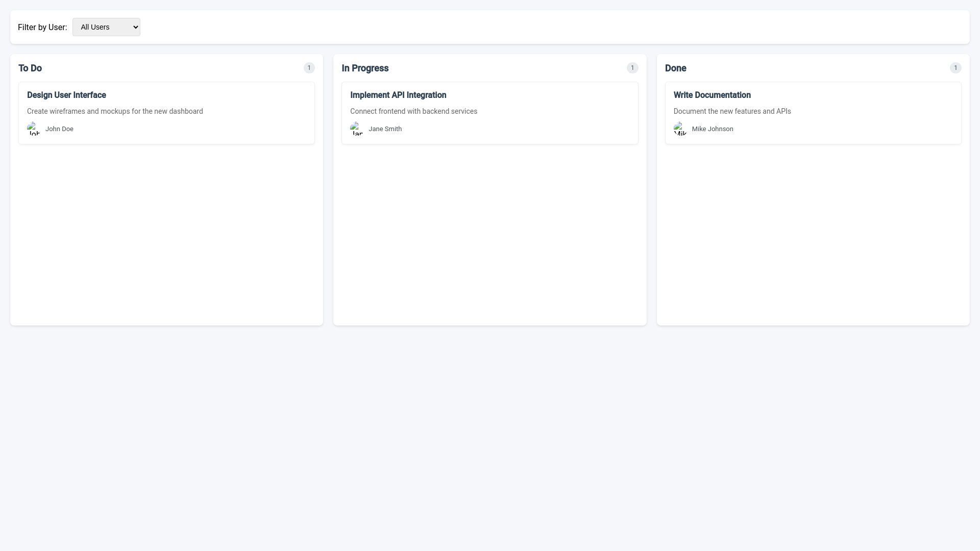The image size is (980, 551).
Task: Click the In Progress column header
Action: pos(365,68)
